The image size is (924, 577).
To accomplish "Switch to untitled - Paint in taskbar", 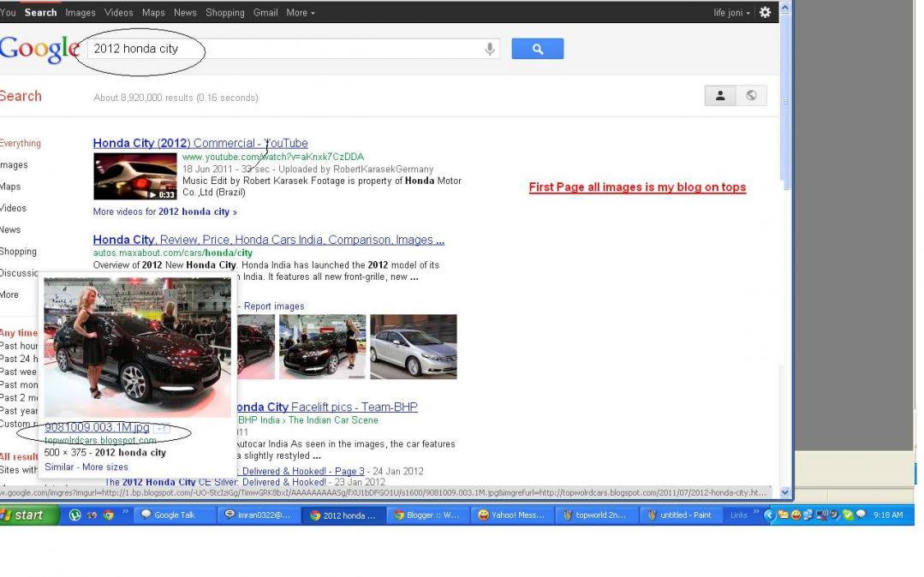I will point(681,515).
